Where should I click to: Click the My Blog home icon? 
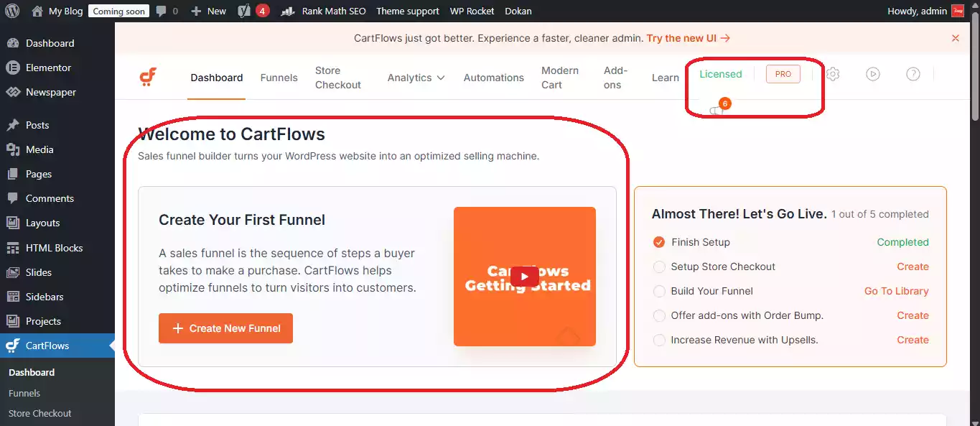[37, 11]
